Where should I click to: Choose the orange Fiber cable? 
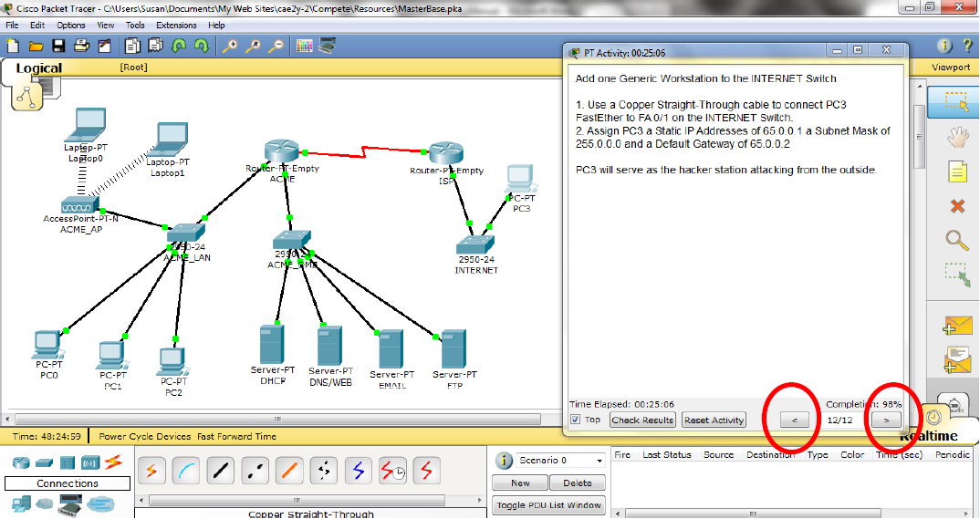coord(288,471)
